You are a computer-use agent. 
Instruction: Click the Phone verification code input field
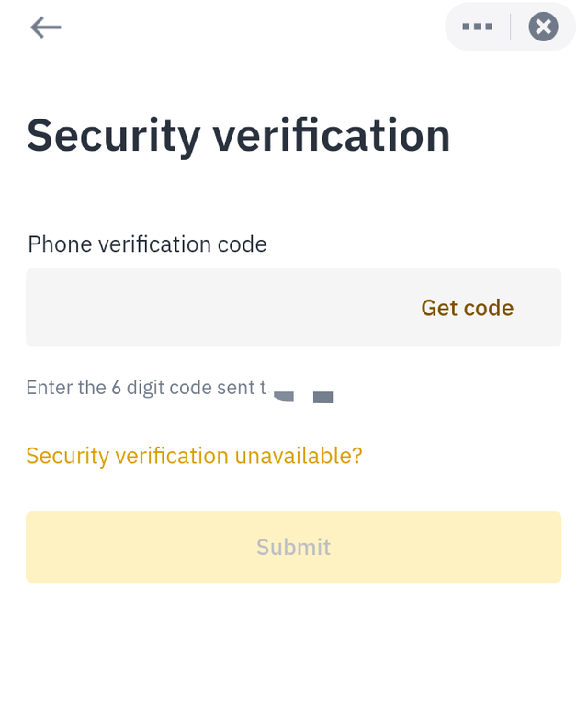pos(211,308)
